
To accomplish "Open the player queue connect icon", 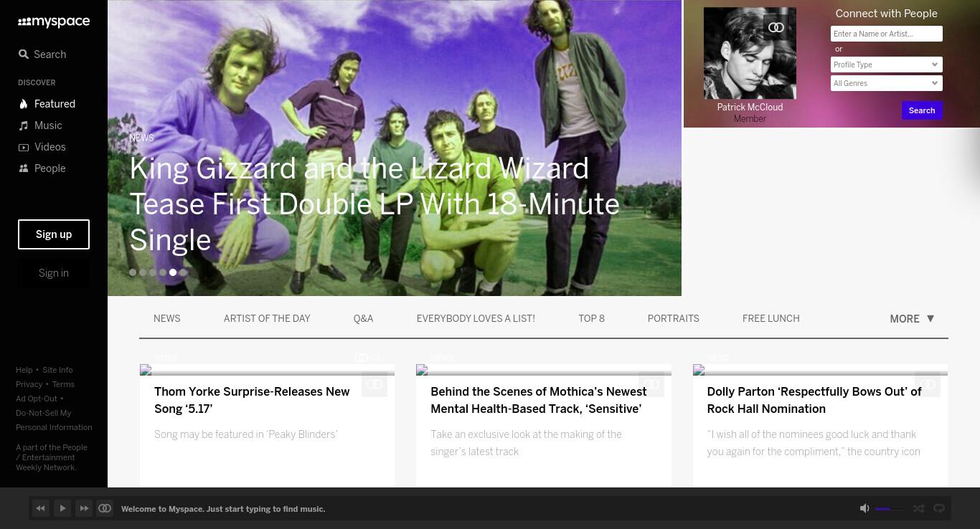I will (x=105, y=508).
